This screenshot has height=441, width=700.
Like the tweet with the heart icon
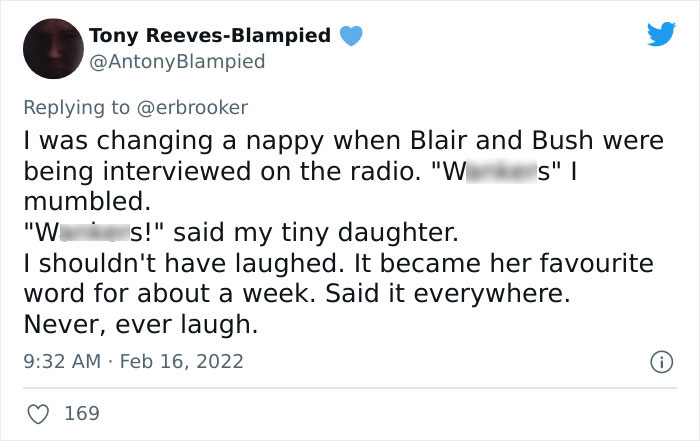click(38, 414)
